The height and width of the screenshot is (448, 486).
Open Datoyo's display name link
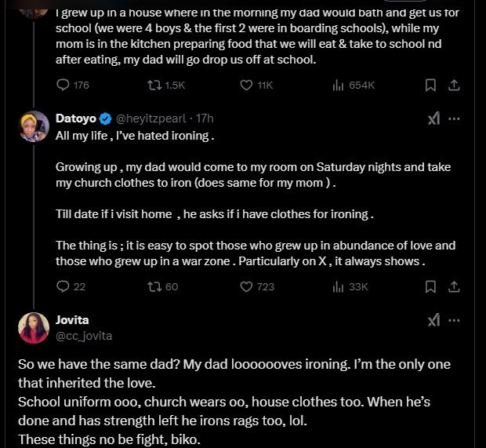[x=76, y=118]
